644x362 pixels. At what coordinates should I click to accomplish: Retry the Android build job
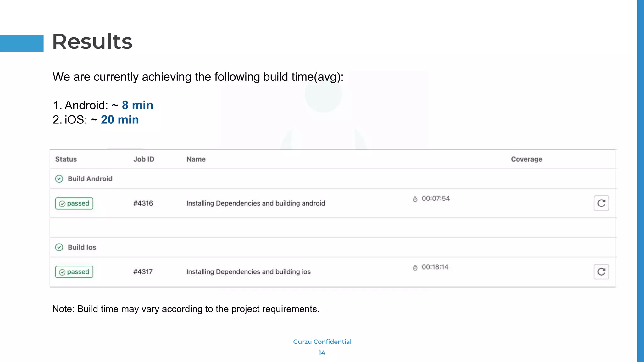(x=601, y=203)
